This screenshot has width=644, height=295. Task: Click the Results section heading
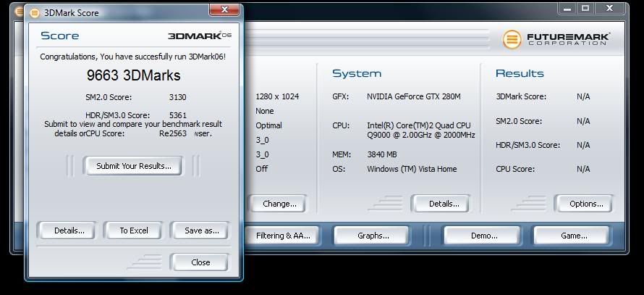(520, 74)
